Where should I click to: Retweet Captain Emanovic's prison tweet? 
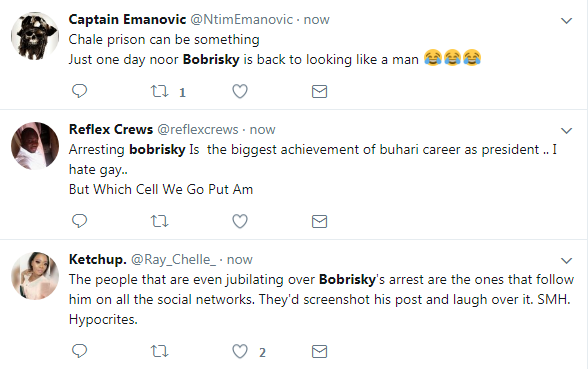[160, 91]
